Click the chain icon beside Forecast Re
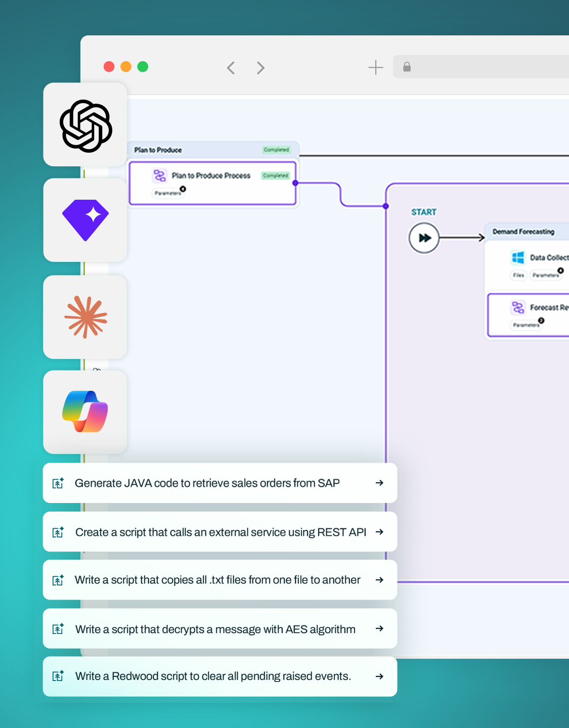Image resolution: width=569 pixels, height=728 pixels. pyautogui.click(x=518, y=307)
